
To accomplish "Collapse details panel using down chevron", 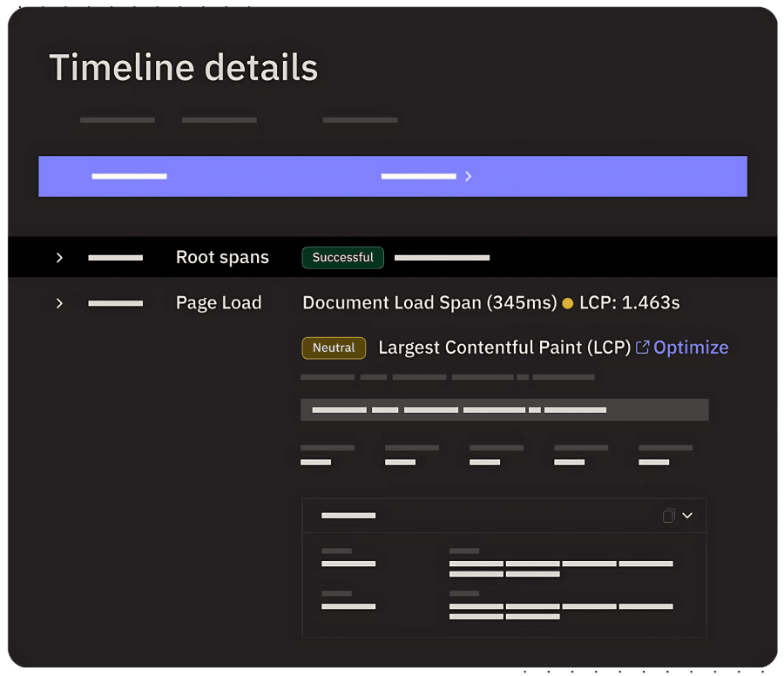I will click(x=687, y=516).
